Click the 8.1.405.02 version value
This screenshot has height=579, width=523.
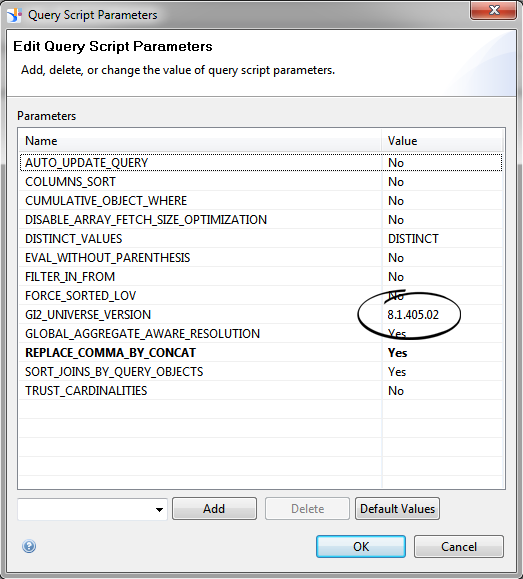coord(413,315)
